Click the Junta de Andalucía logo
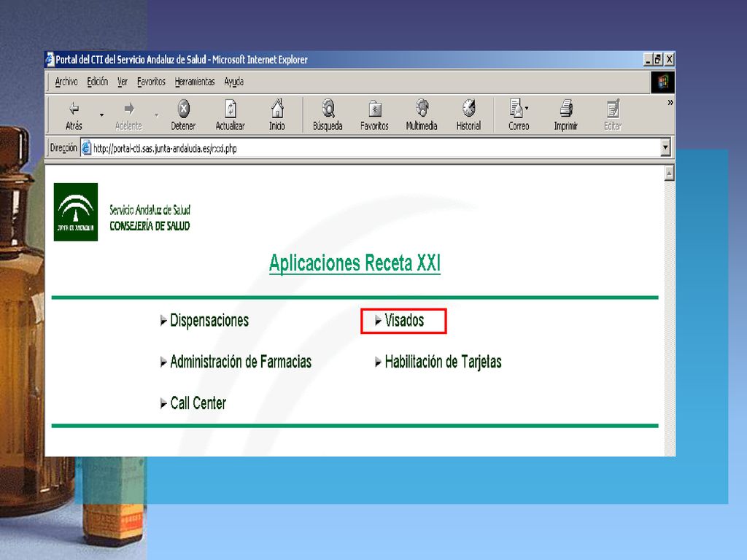The height and width of the screenshot is (560, 747). click(x=76, y=212)
